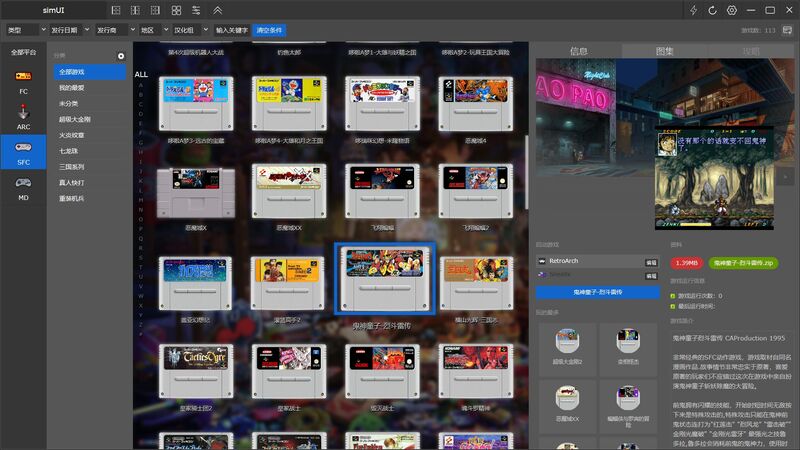
Task: Select 七龙珠 category in sidebar
Action: click(x=68, y=151)
